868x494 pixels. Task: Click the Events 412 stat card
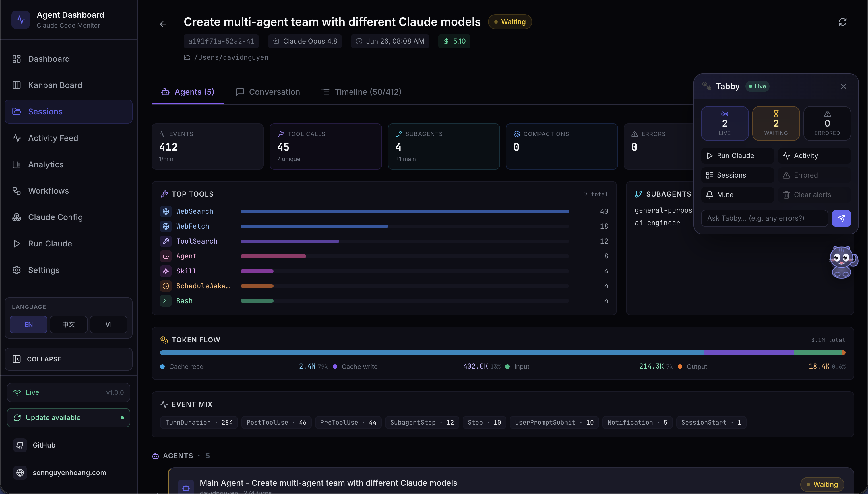(208, 147)
